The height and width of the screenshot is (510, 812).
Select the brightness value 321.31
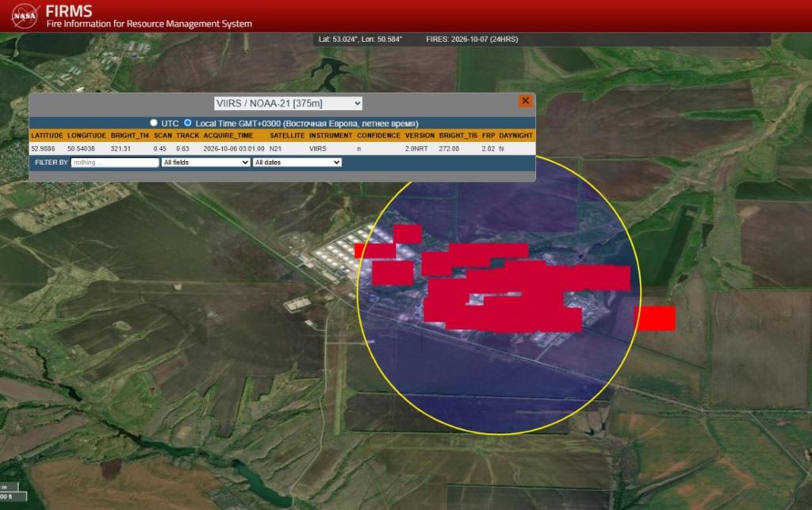[121, 148]
